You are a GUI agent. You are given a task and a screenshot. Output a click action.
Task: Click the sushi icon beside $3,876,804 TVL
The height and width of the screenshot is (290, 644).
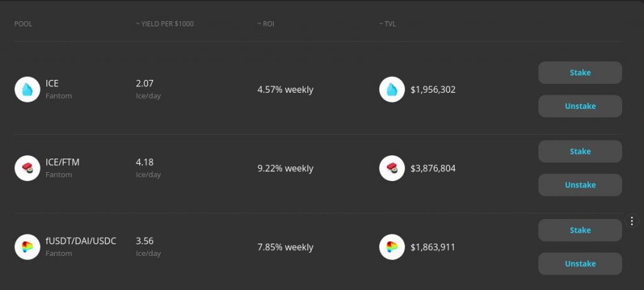point(392,168)
